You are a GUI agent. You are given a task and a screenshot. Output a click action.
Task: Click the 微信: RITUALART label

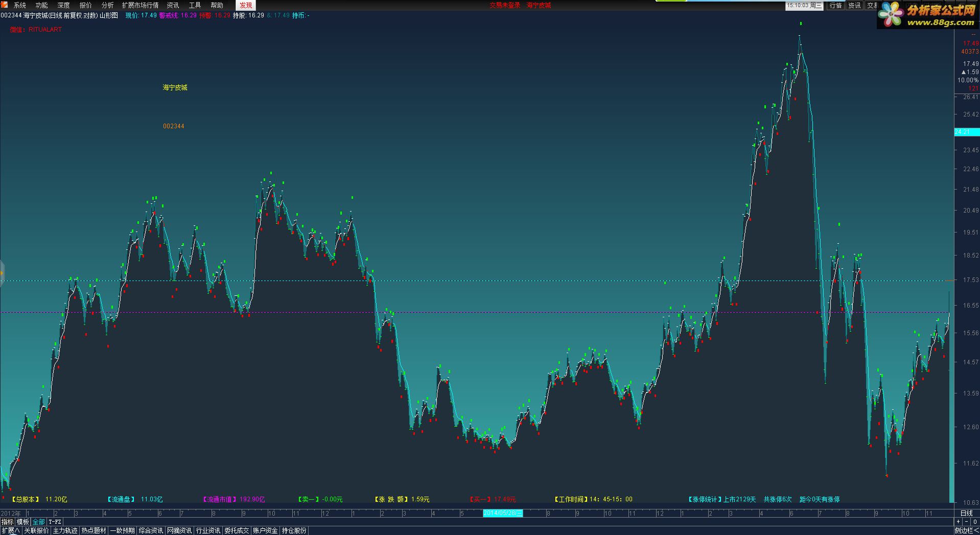click(36, 30)
